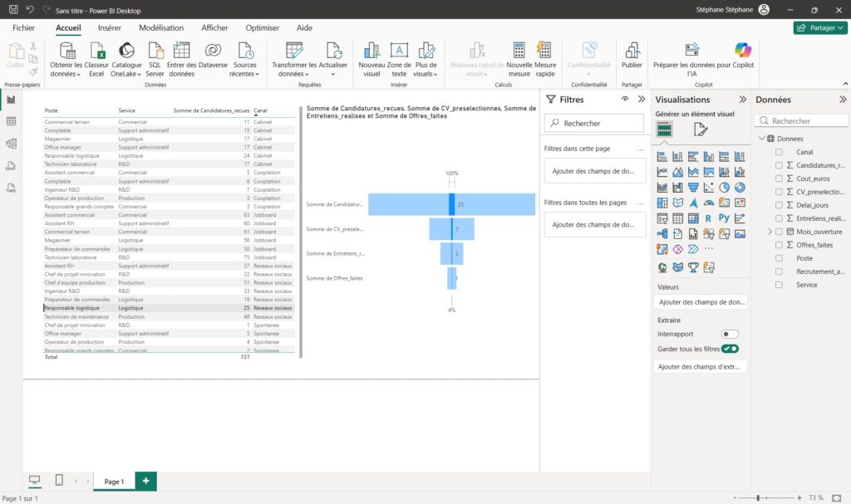Switch to the Afficher ribbon tab
This screenshot has height=504, width=851.
(x=214, y=27)
